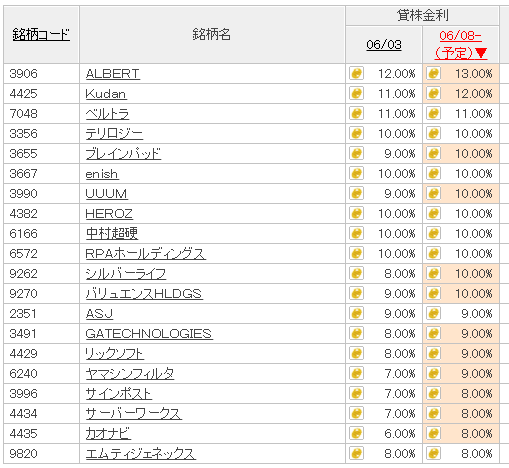Viewport: 509px width, 468px height.
Task: Click the 06/08 coin icon for ヤマシンフィルタ
Action: (434, 373)
